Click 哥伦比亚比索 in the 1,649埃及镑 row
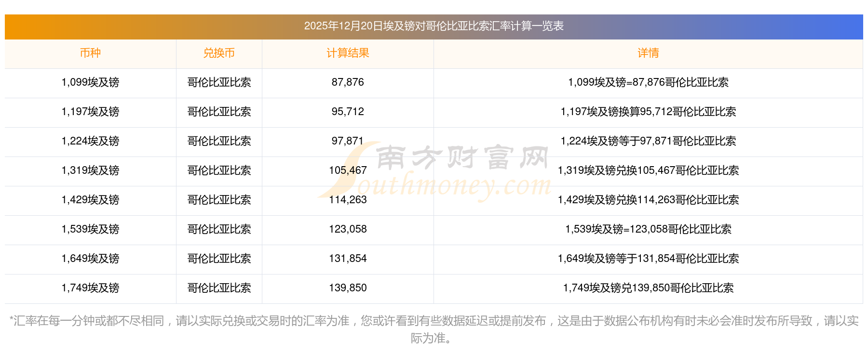The image size is (868, 353). click(x=219, y=259)
